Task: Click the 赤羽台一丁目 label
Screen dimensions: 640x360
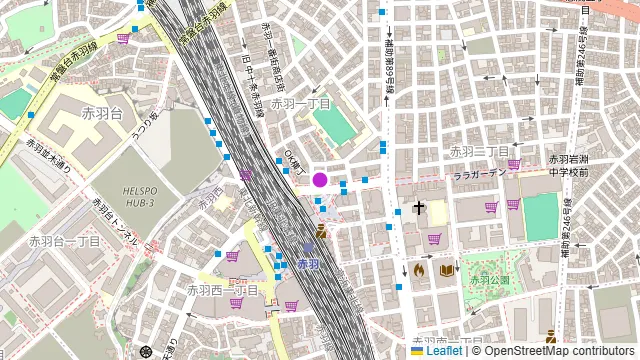Action: pos(64,242)
